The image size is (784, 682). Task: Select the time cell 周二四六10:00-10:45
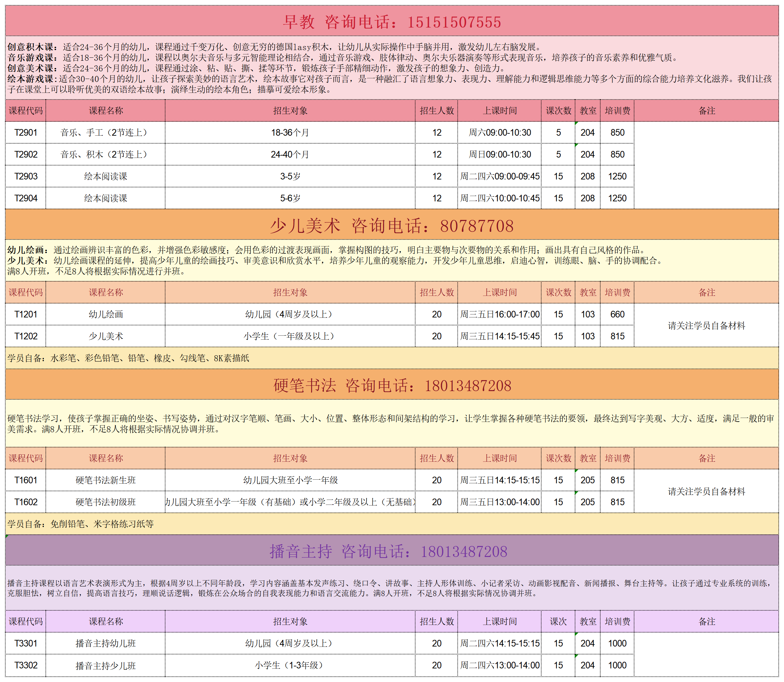point(499,198)
